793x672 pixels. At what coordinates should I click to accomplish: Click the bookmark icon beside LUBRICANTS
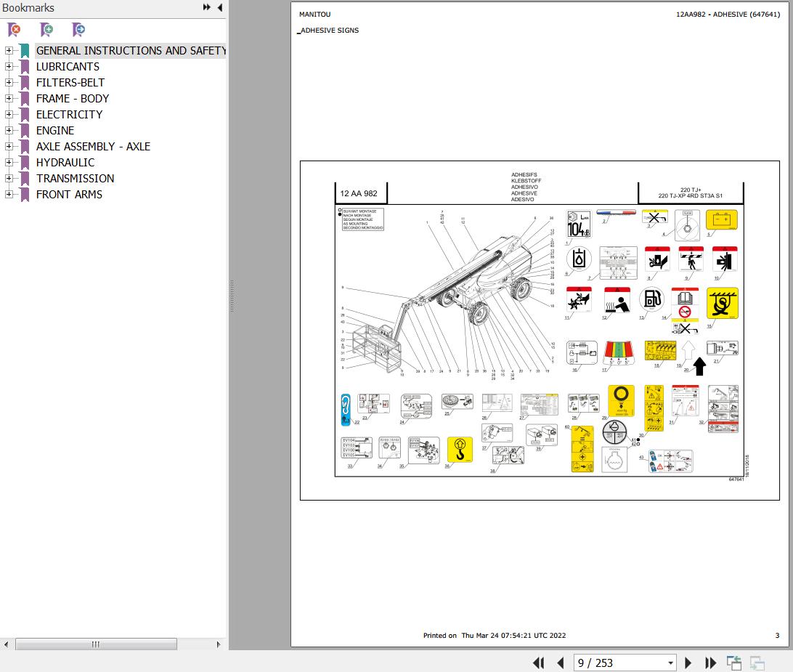[x=24, y=67]
